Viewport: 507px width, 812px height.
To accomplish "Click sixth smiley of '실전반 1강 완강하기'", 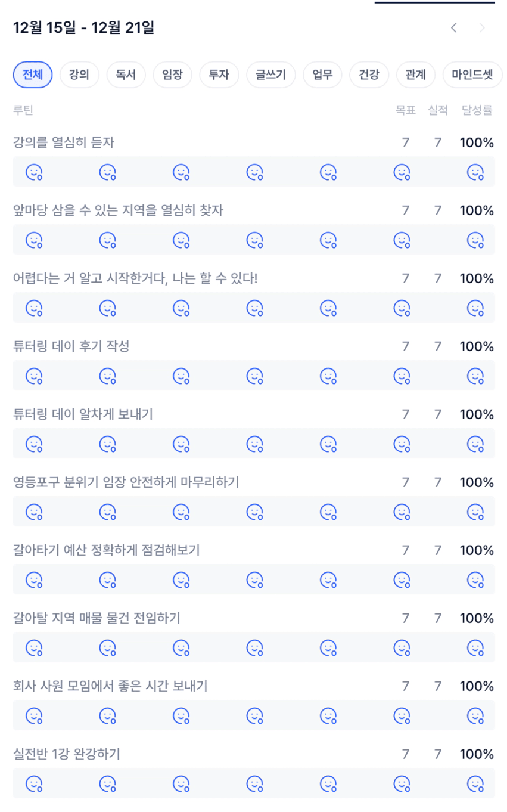I will click(x=402, y=784).
